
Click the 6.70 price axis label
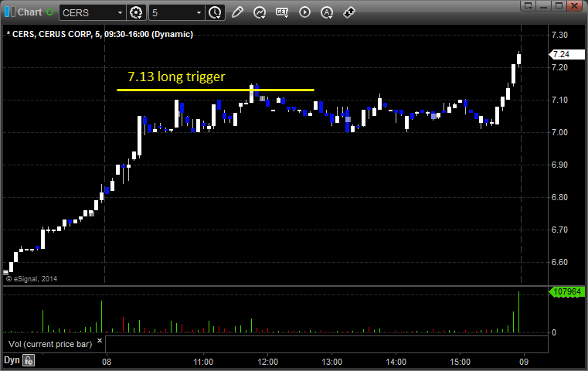pyautogui.click(x=559, y=230)
